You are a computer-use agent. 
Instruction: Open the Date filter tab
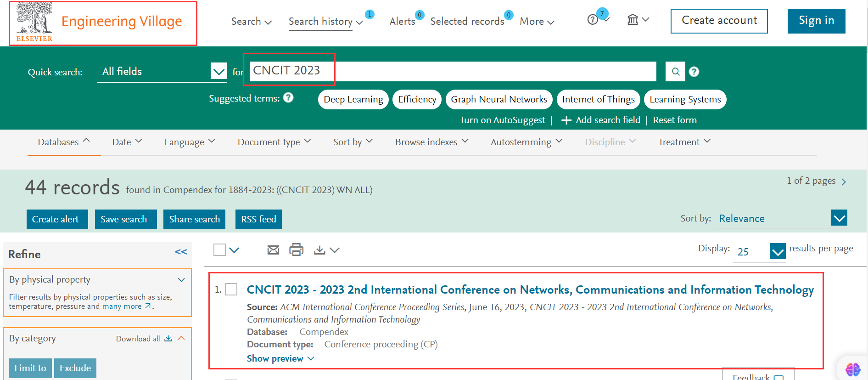127,142
